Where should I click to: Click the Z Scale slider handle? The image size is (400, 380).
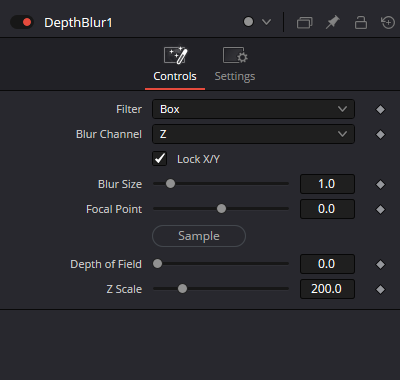click(182, 289)
